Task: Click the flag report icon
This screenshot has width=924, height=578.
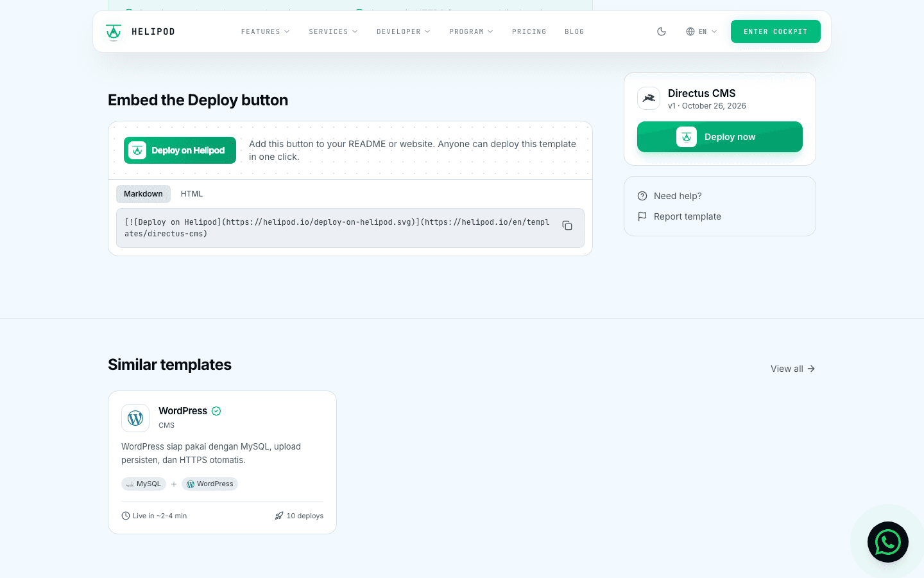Action: coord(642,216)
